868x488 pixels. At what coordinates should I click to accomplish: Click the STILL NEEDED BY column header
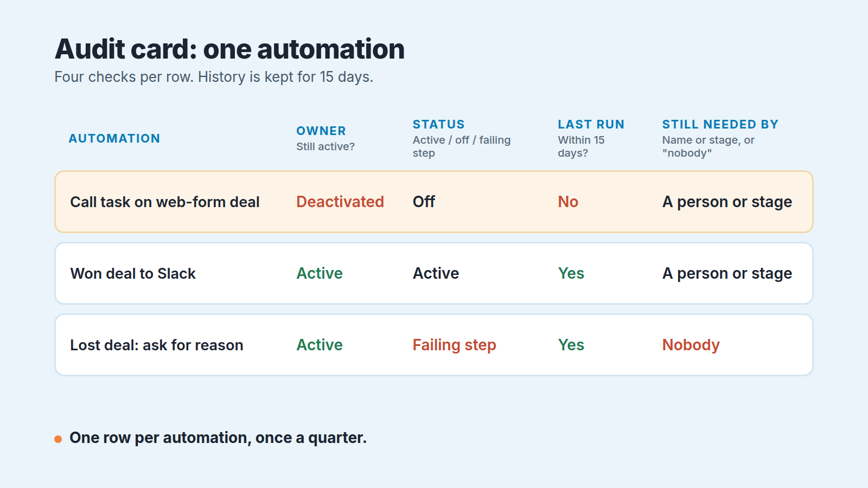pos(720,125)
